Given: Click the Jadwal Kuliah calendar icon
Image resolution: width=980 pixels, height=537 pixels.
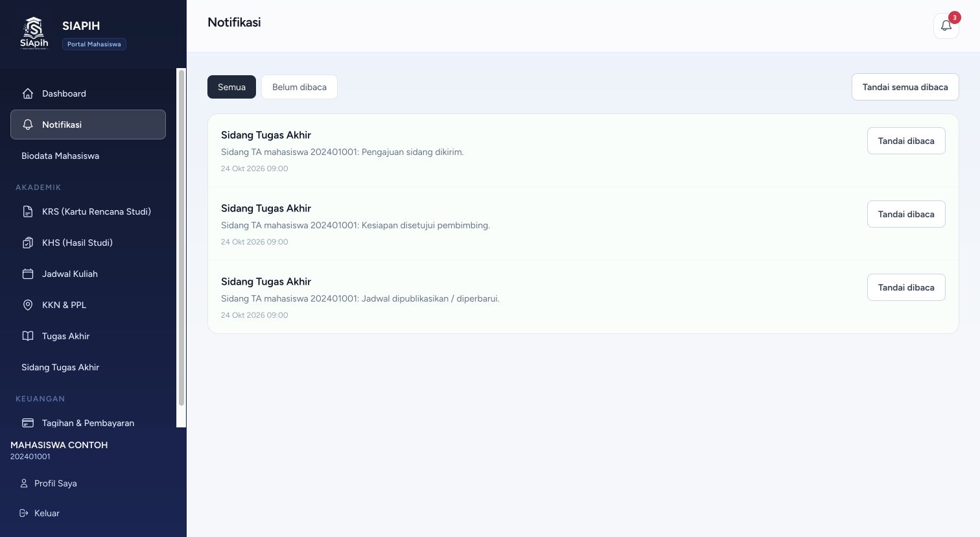Looking at the screenshot, I should tap(28, 274).
